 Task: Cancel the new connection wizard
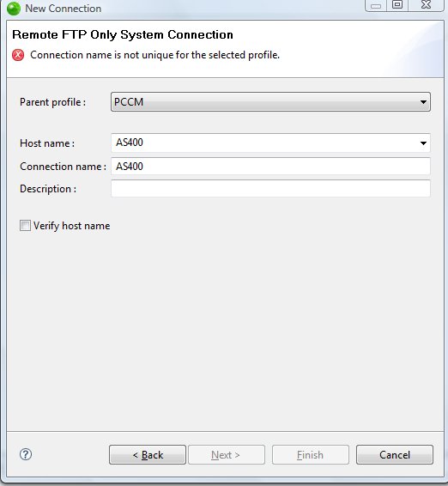point(395,455)
